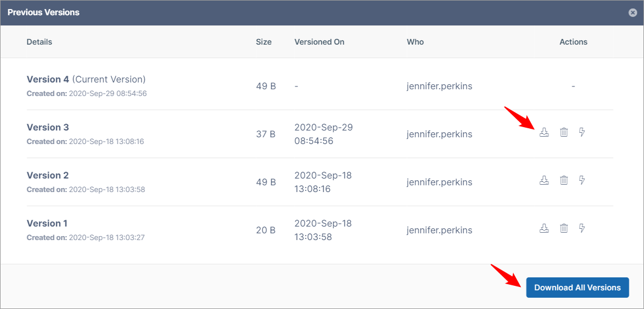Image resolution: width=644 pixels, height=309 pixels.
Task: Click the Versioned On column header
Action: [x=319, y=42]
